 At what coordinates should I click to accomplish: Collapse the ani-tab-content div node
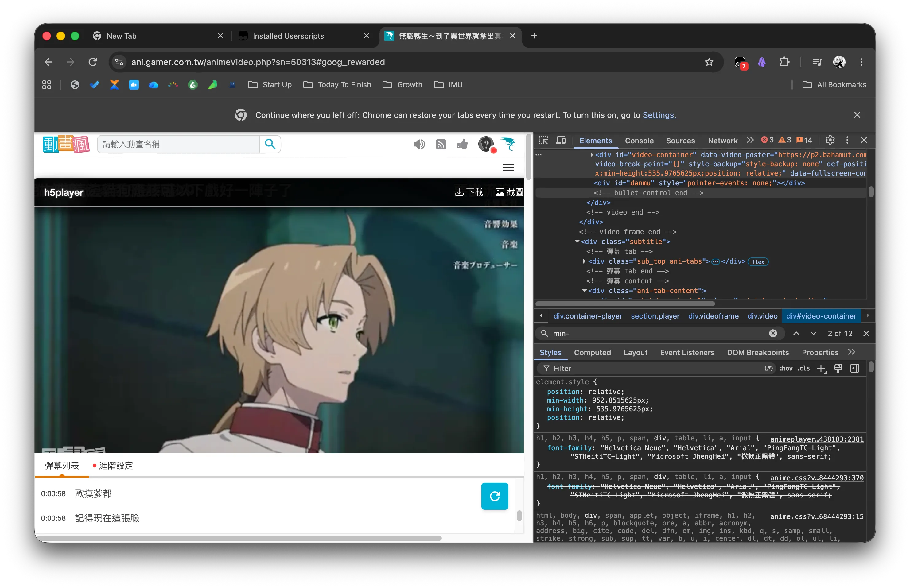[584, 291]
